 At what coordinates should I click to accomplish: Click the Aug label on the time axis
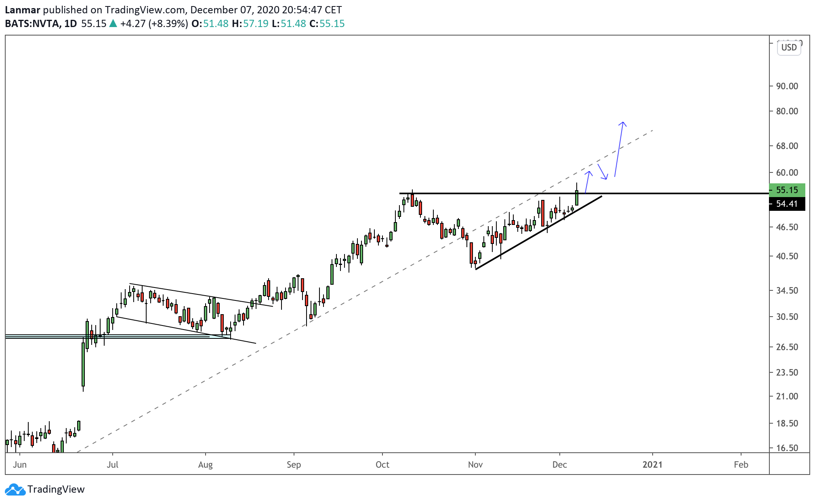click(205, 465)
